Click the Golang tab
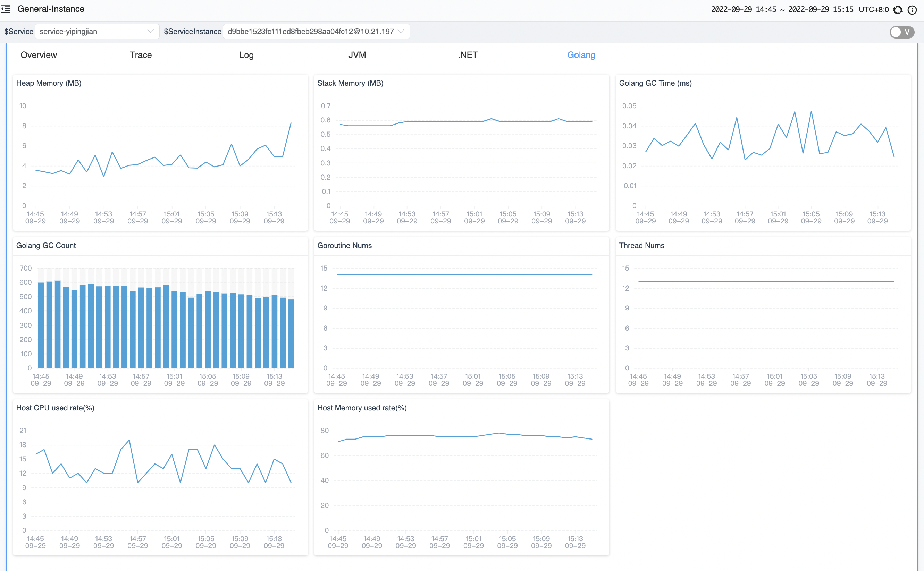 (x=581, y=55)
